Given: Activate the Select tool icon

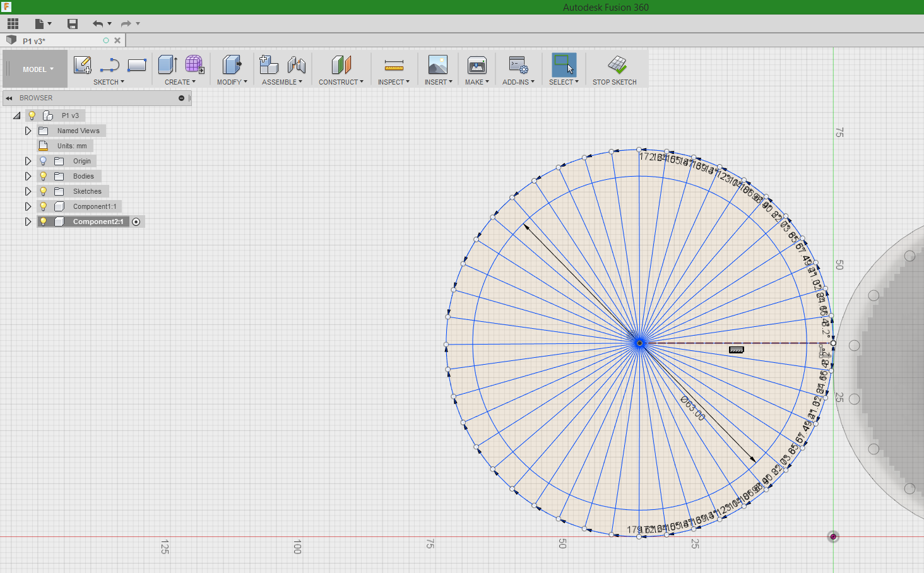Looking at the screenshot, I should [x=564, y=65].
